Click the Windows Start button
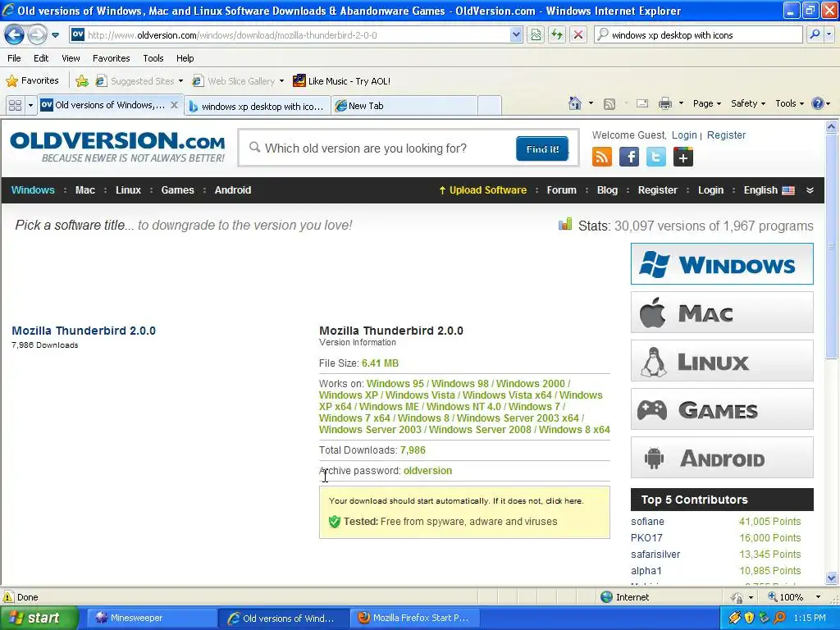The width and height of the screenshot is (840, 630). 38,618
